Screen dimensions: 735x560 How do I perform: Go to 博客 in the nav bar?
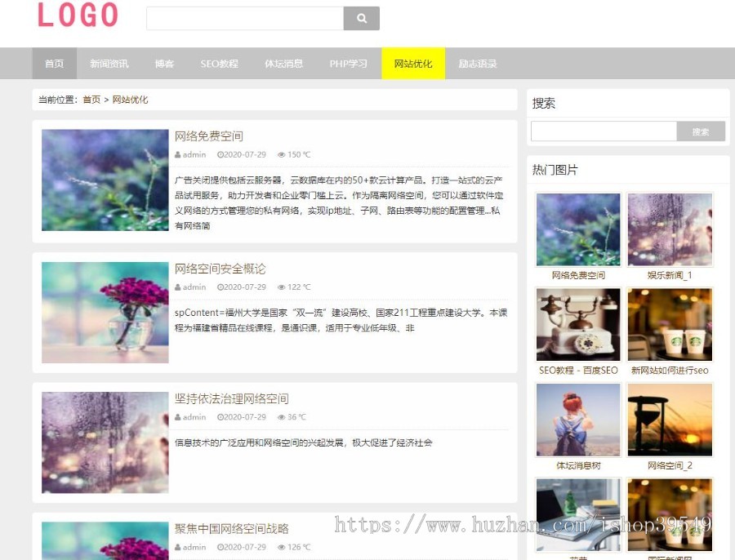(164, 63)
